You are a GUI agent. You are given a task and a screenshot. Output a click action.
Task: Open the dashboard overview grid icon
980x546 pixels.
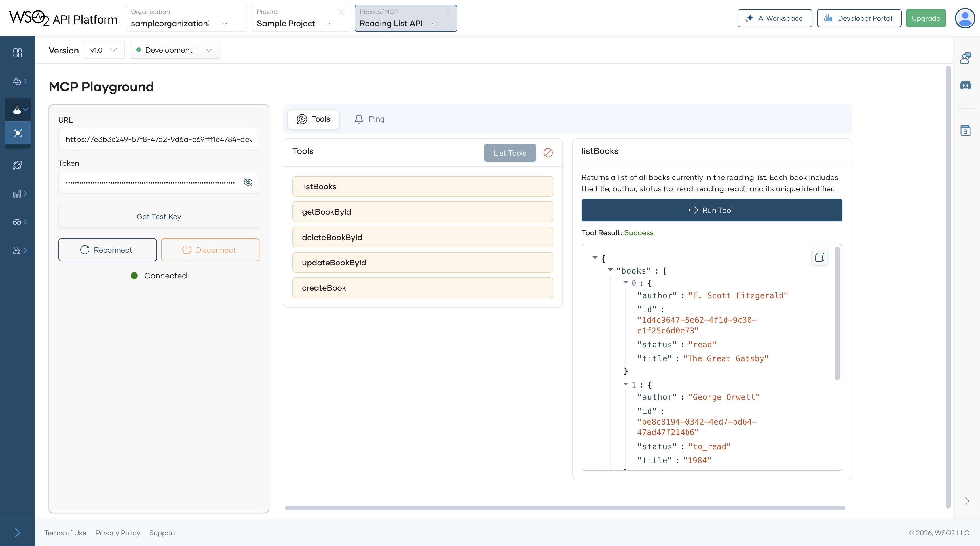tap(18, 52)
